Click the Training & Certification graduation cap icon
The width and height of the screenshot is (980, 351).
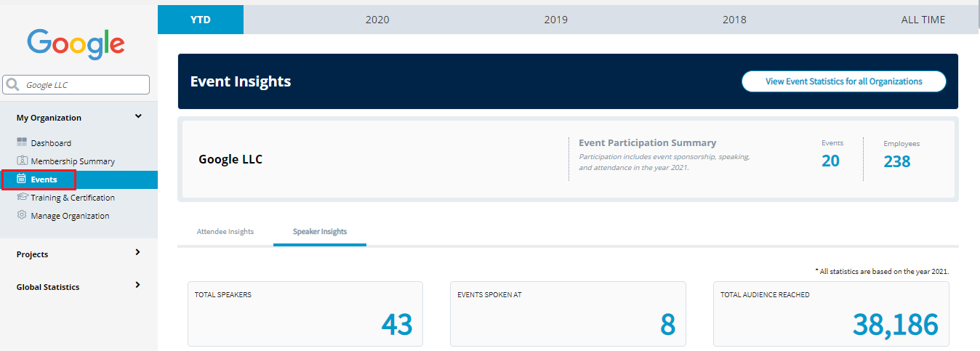22,197
